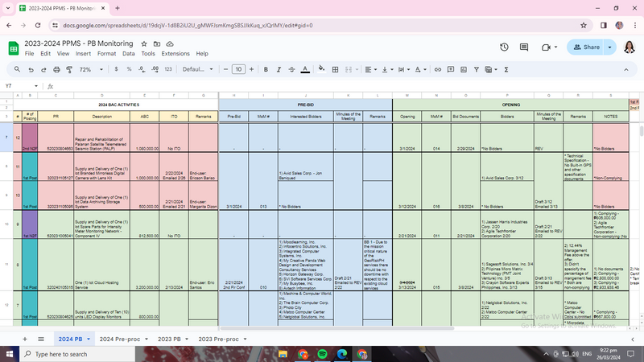Create a filter
Viewport: 644px width, 362px height.
point(477,70)
